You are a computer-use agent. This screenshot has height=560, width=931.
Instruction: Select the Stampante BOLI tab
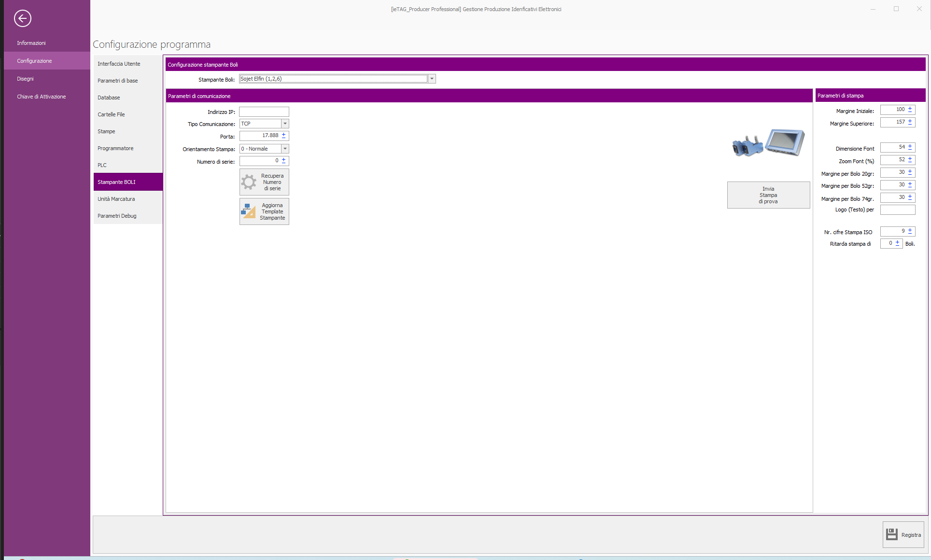128,182
